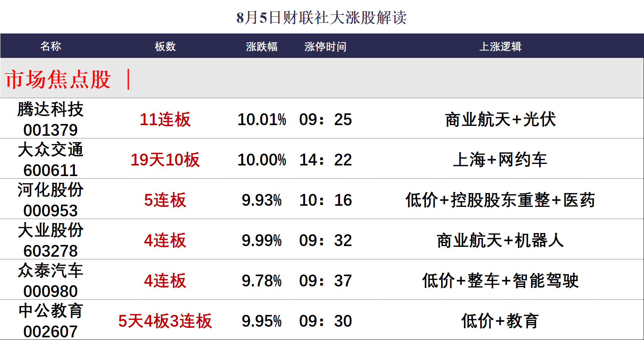Screen dimensions: 644x340
Task: Select the 板数 column header
Action: coord(165,46)
